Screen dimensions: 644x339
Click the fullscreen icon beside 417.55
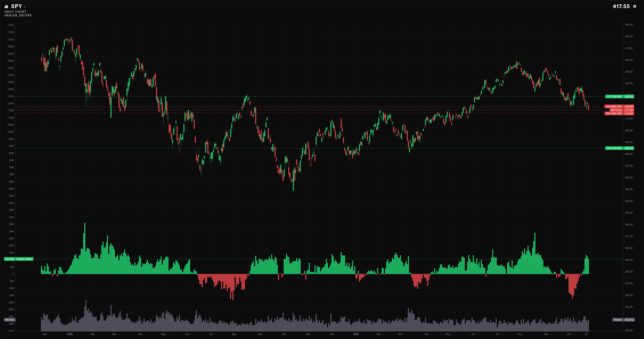point(635,6)
